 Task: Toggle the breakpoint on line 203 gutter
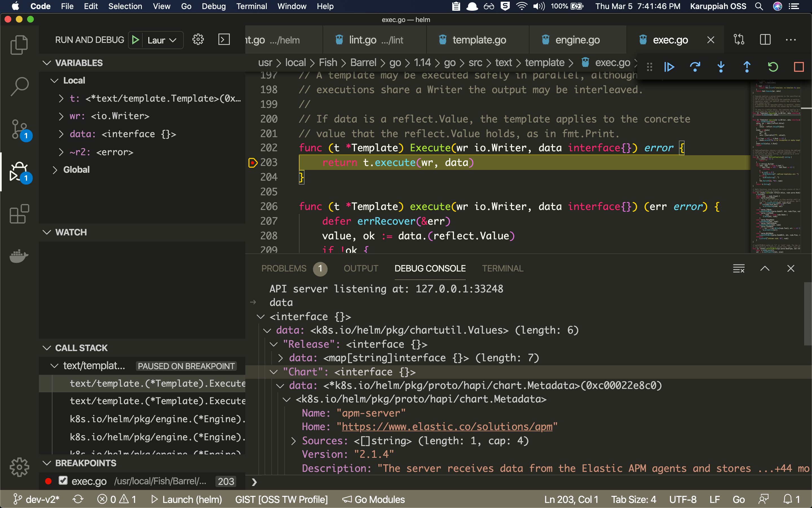point(252,163)
